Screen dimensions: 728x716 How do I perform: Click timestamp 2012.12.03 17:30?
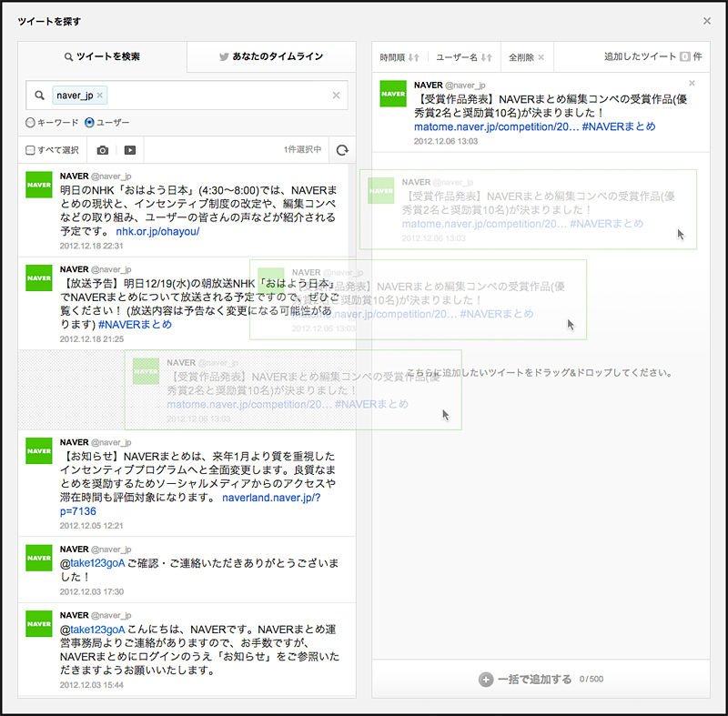pyautogui.click(x=92, y=591)
